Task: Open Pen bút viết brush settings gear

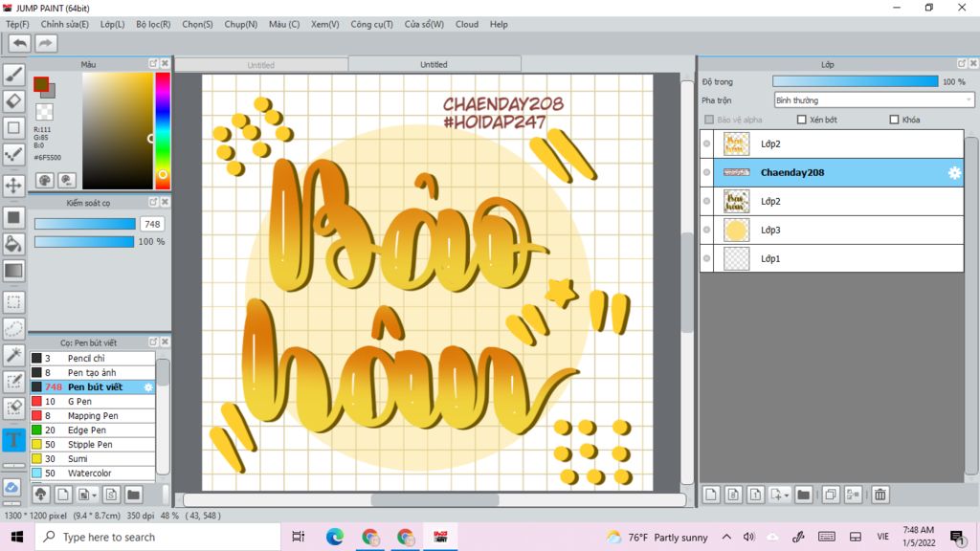Action: [148, 387]
